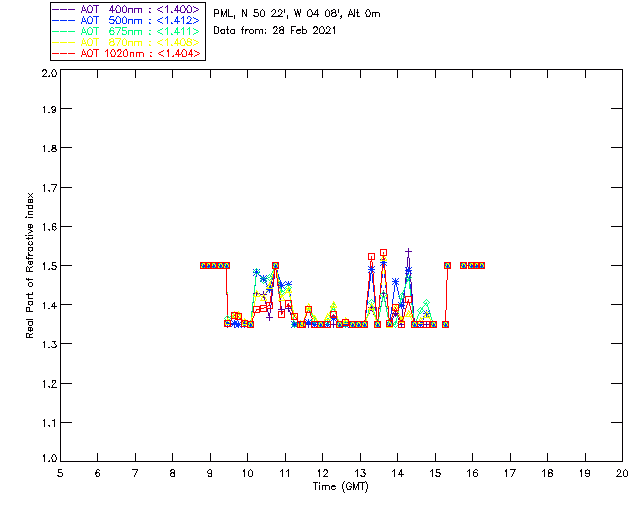Click the AOT 500nm legend entry
The image size is (640, 512).
click(127, 20)
